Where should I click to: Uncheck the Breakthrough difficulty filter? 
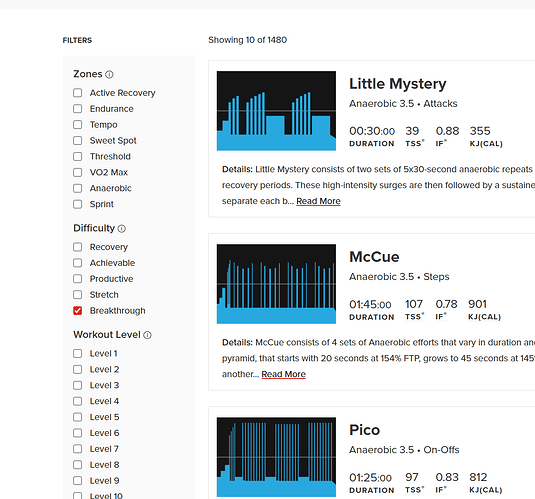(x=77, y=311)
